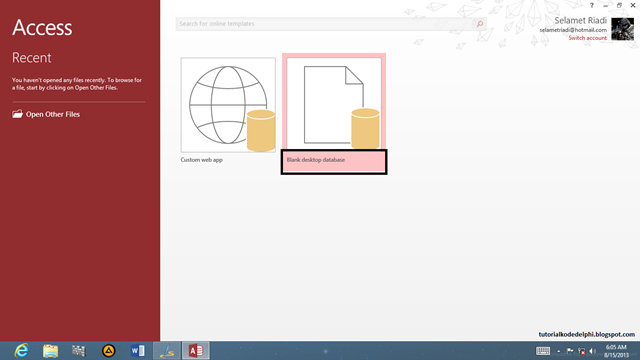Open File Explorer from the taskbar
The width and height of the screenshot is (640, 360).
click(x=50, y=351)
